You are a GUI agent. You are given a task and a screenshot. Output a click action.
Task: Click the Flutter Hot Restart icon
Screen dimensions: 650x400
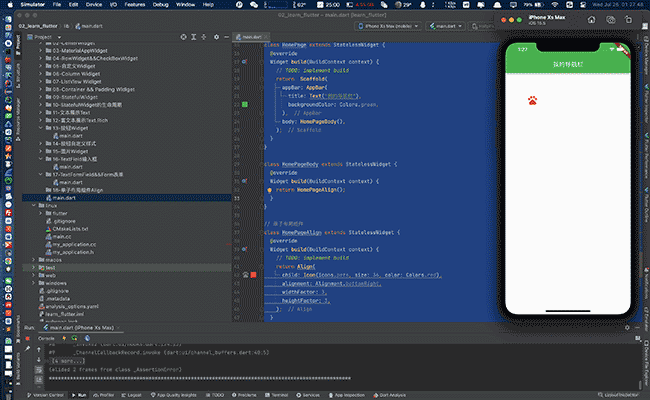[74, 338]
